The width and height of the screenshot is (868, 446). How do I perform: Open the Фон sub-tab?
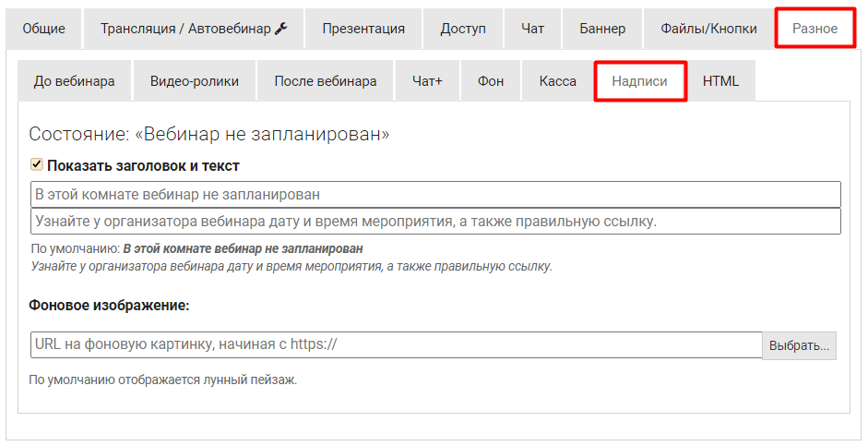(x=491, y=81)
